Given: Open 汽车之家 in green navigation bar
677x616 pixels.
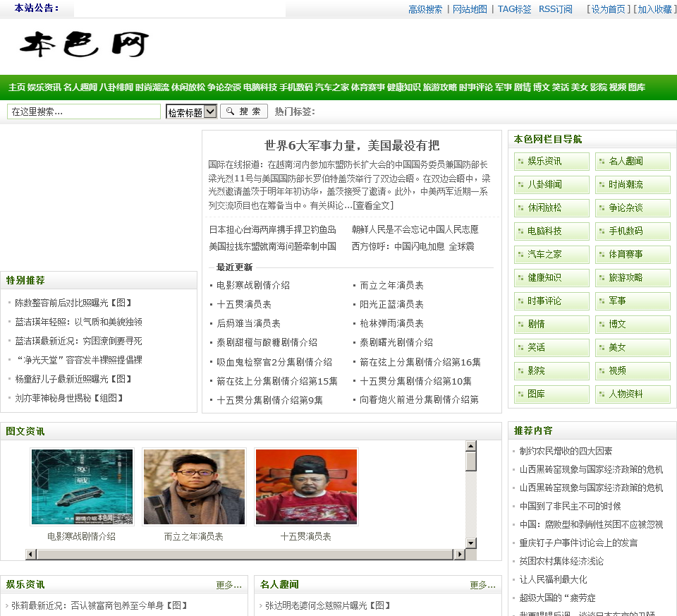Looking at the screenshot, I should [331, 87].
